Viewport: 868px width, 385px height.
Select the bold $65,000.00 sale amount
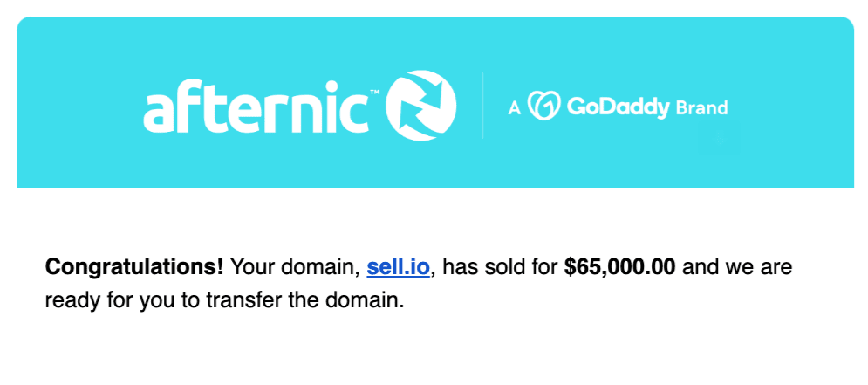(x=619, y=267)
